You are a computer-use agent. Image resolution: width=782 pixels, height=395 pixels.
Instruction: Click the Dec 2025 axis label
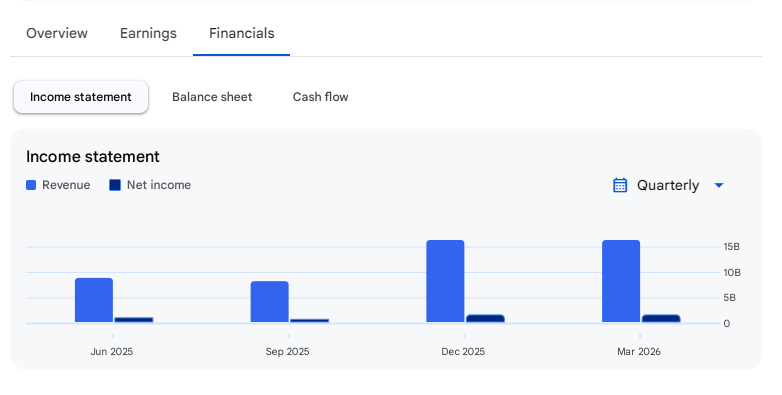[x=463, y=352]
